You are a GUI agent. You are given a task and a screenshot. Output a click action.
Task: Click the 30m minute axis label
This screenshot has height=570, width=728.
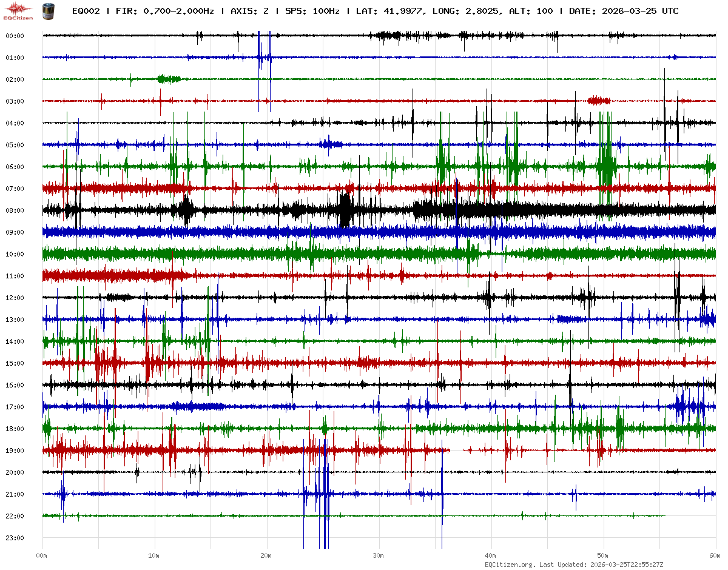coord(379,555)
